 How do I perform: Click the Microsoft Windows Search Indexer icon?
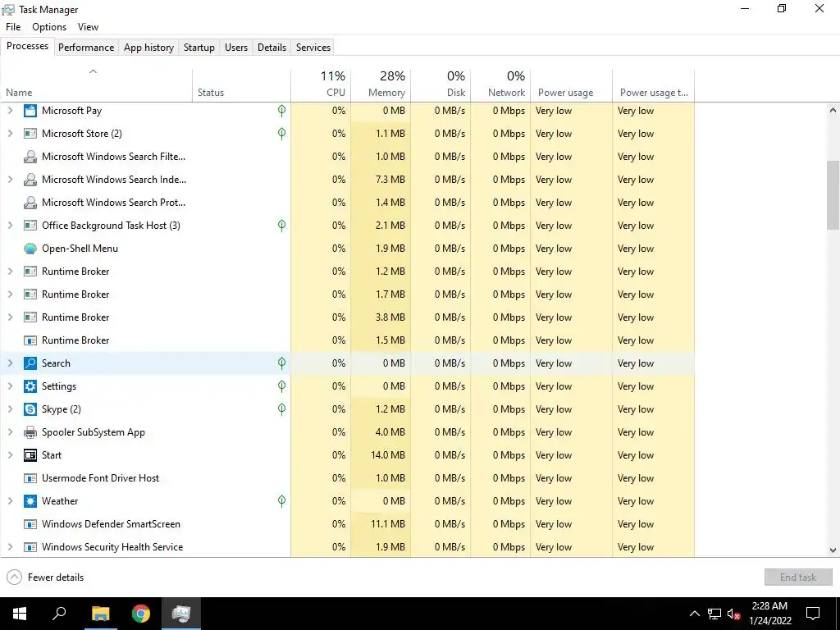coord(30,180)
